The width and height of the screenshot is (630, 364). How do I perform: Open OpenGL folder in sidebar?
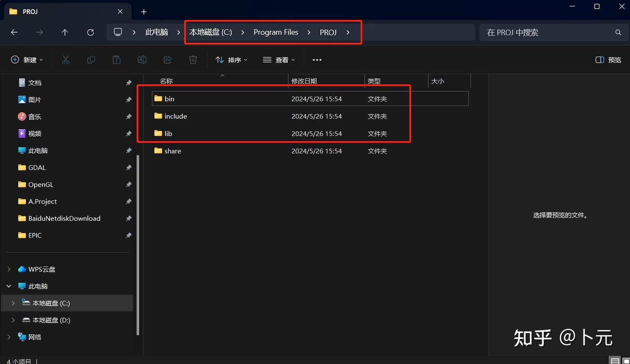tap(41, 184)
